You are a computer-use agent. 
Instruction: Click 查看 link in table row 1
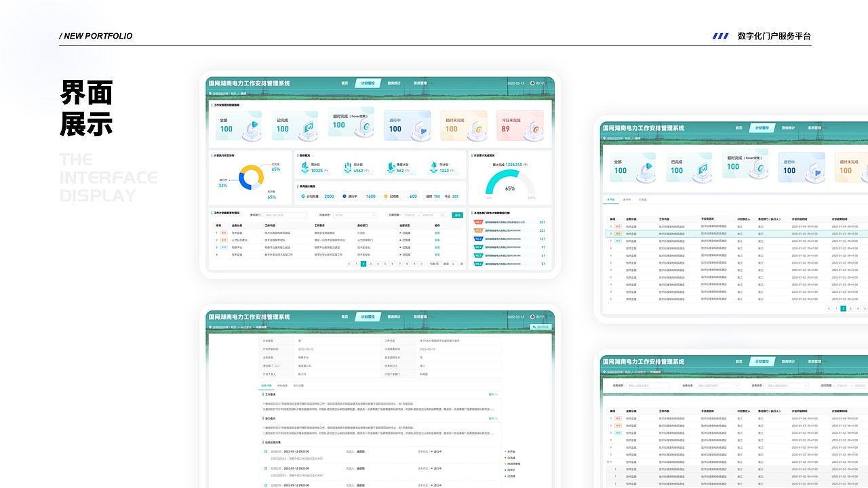[437, 232]
